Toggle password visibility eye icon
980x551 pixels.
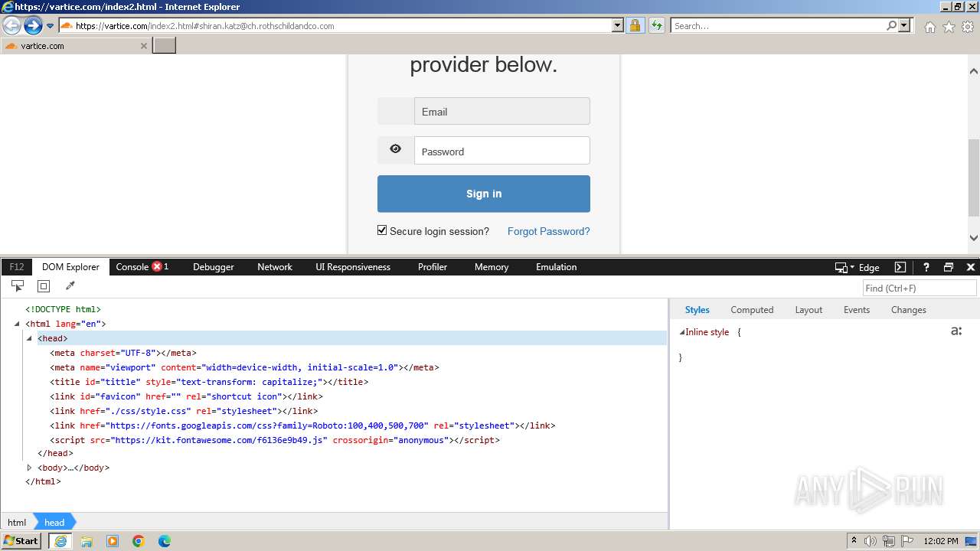[396, 149]
